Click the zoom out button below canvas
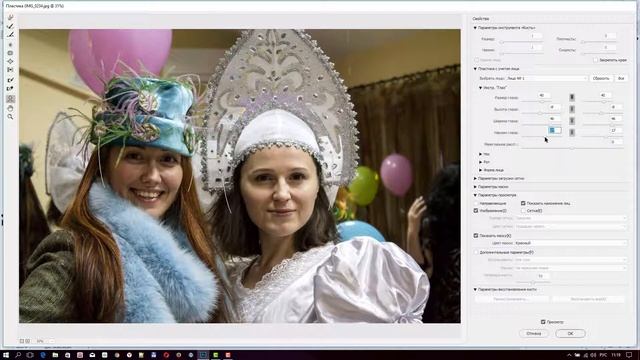640x360 pixels. pos(22,341)
